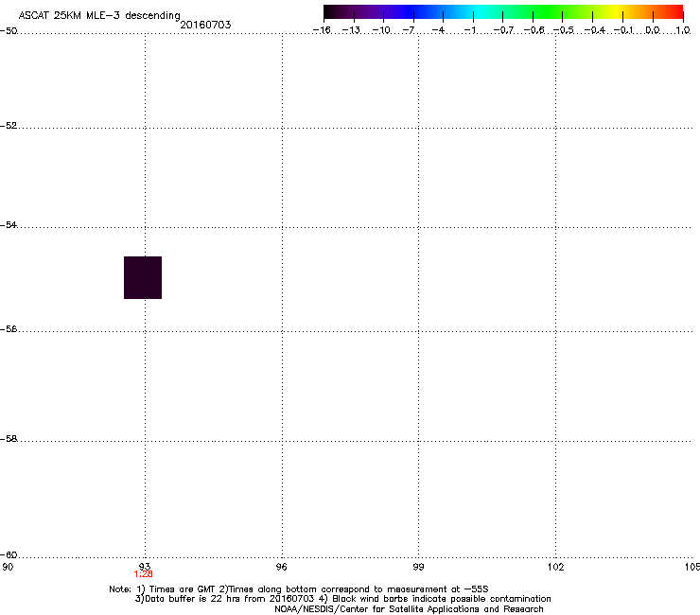The height and width of the screenshot is (615, 700).
Task: Click latitude label -60
Action: click(x=9, y=554)
